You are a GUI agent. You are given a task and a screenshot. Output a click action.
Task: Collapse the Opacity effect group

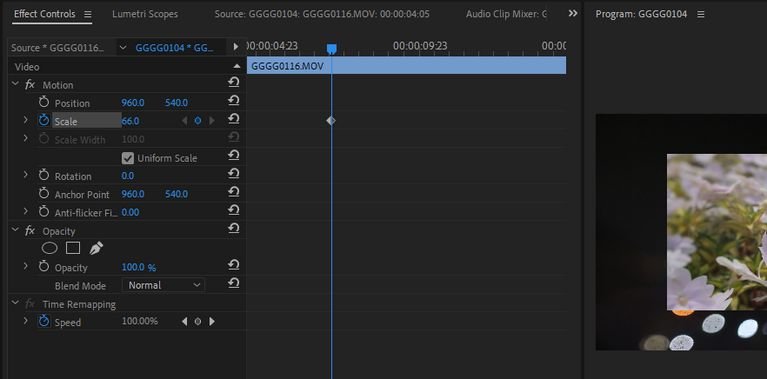pyautogui.click(x=15, y=230)
